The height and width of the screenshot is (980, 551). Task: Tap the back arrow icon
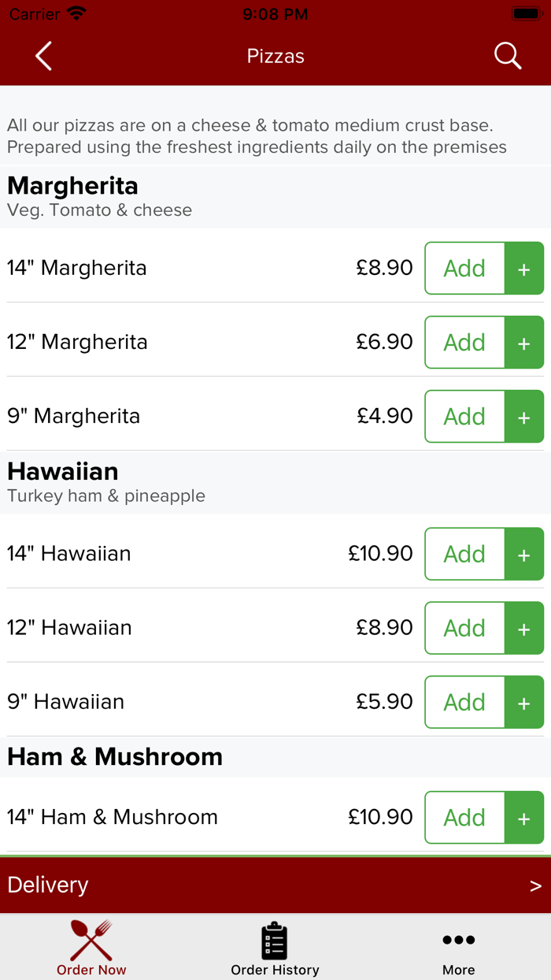[44, 56]
